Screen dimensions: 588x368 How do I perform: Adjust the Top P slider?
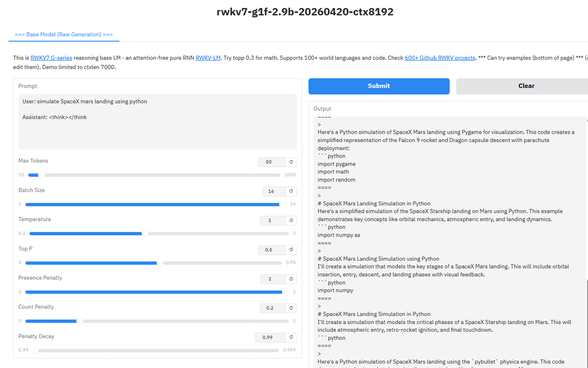154,263
